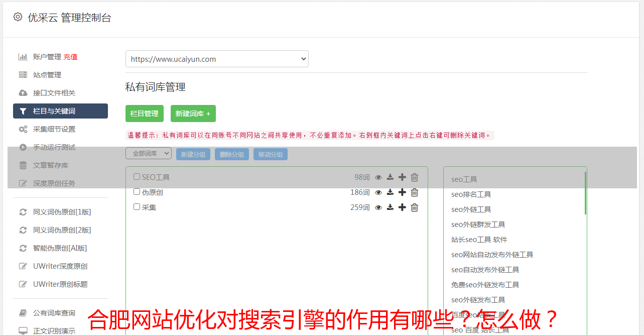
Task: Open 账户管理 in the sidebar
Action: click(x=47, y=57)
